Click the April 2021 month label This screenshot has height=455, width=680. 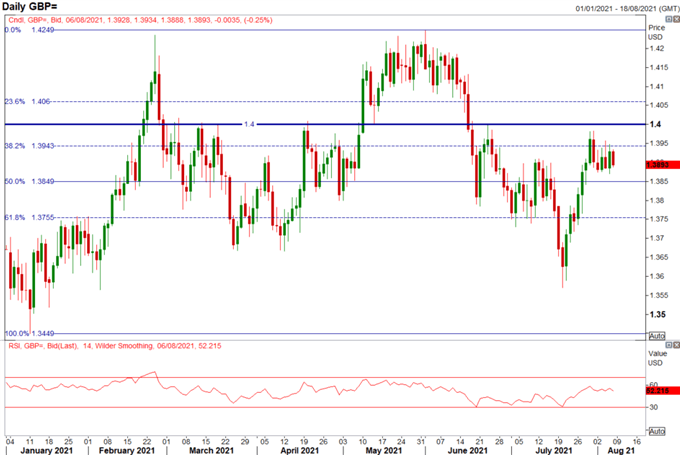(299, 451)
